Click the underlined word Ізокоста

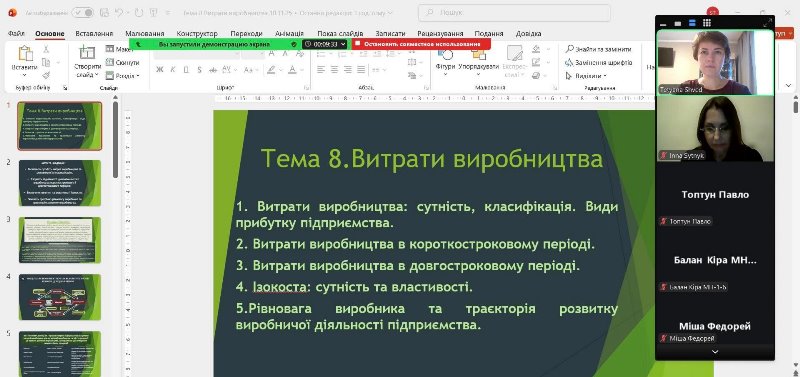click(x=280, y=287)
